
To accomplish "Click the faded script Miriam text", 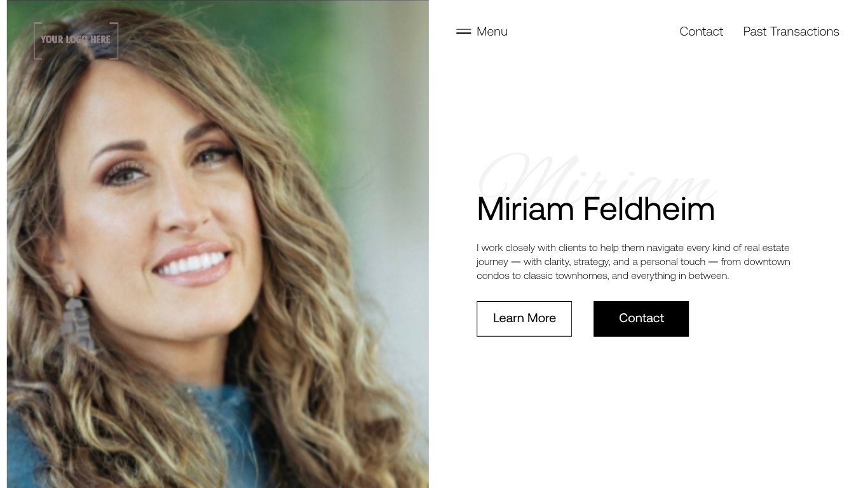I will coord(597,175).
